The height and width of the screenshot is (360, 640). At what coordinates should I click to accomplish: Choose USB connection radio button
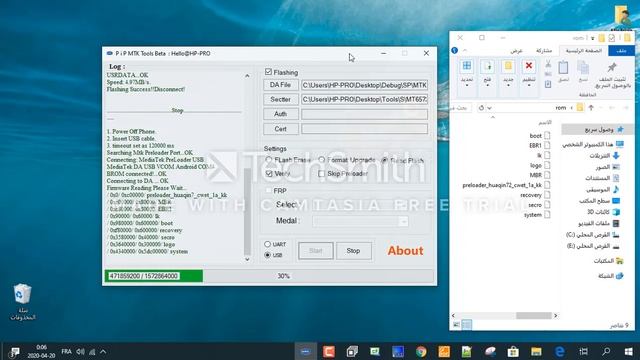point(267,255)
